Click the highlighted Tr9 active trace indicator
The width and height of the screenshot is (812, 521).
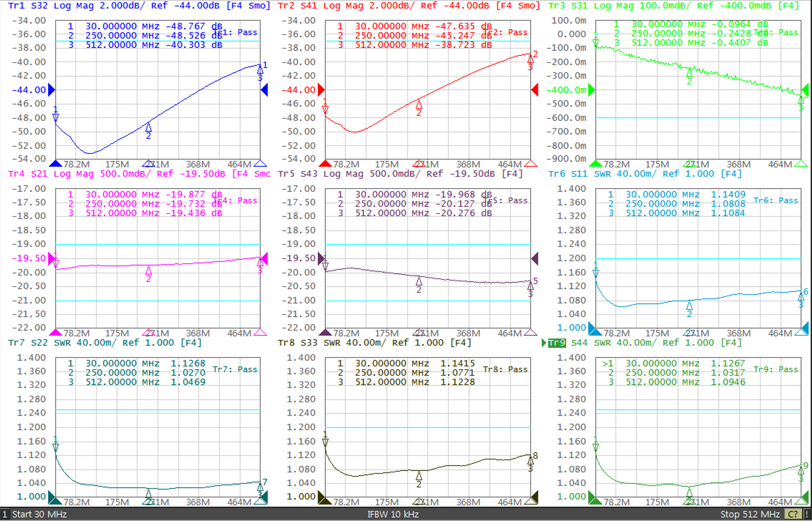tap(557, 343)
